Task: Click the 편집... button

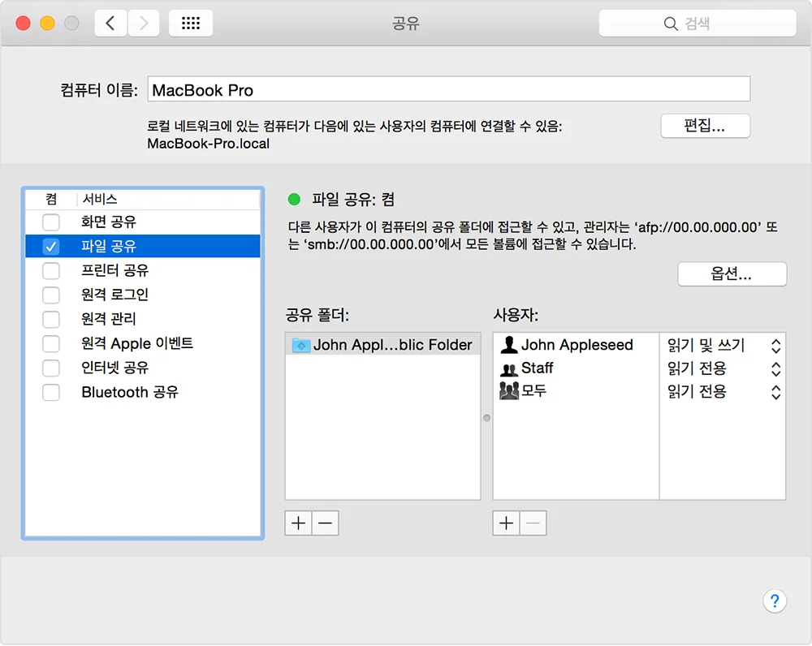Action: pyautogui.click(x=705, y=126)
